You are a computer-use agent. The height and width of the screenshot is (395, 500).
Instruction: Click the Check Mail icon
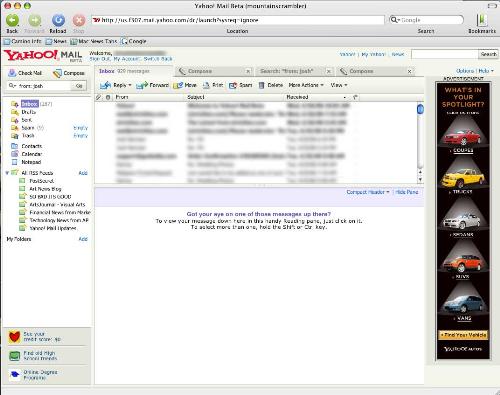click(x=12, y=73)
